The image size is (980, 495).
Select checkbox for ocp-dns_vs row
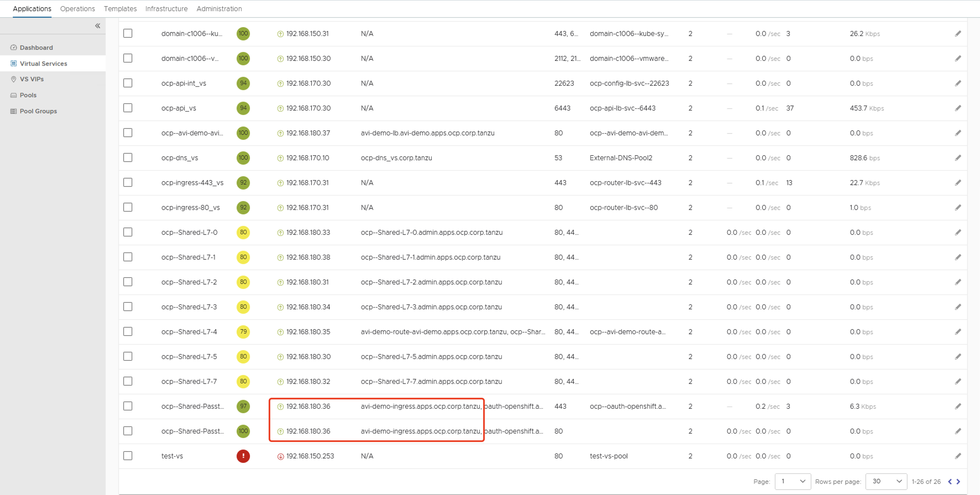(x=128, y=158)
